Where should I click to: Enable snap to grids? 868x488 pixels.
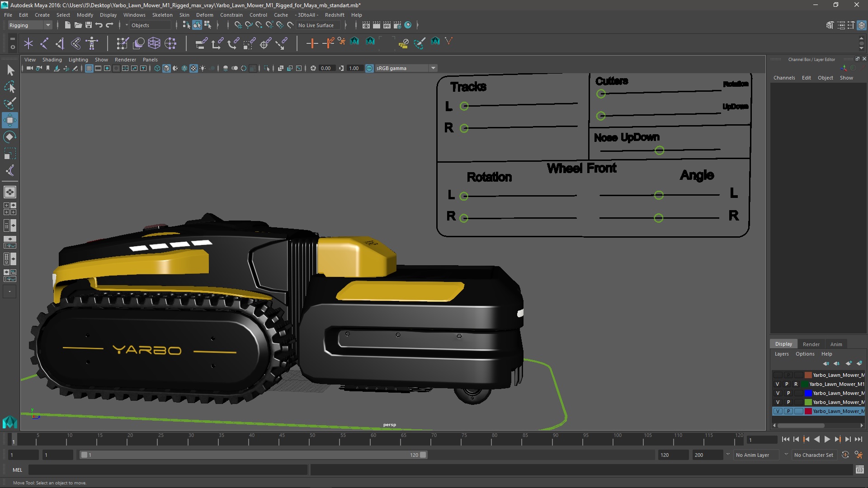(x=238, y=25)
